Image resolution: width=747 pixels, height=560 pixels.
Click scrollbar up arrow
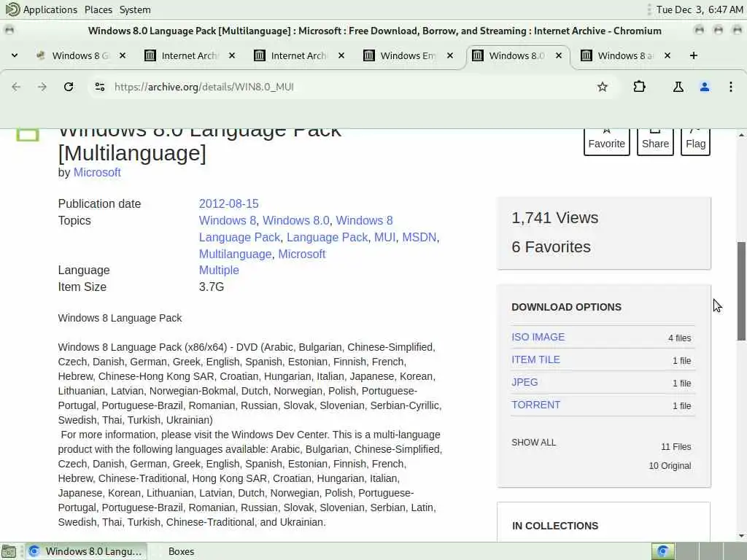[x=741, y=135]
